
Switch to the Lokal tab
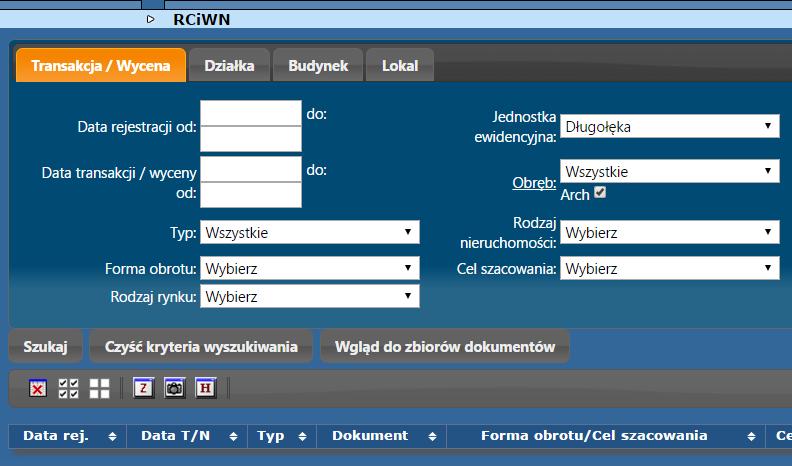[400, 66]
